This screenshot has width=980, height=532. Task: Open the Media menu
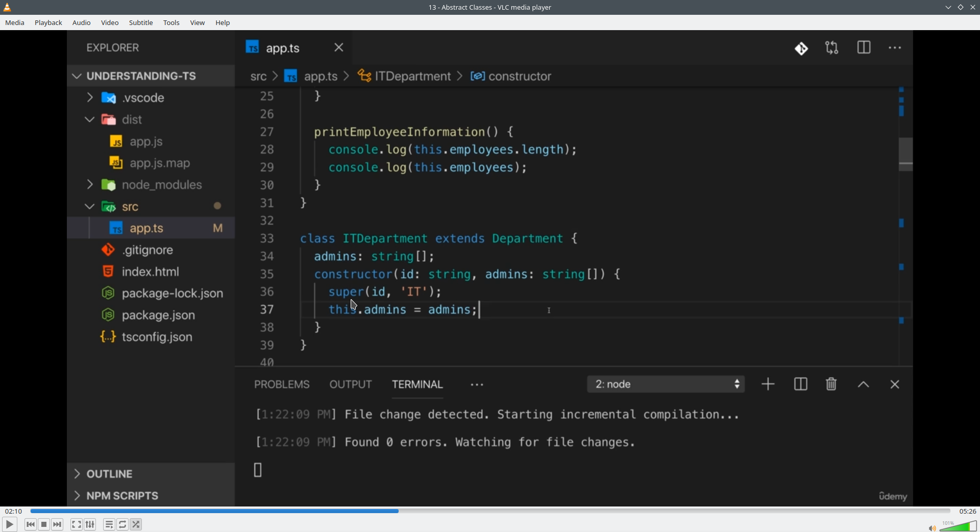15,23
